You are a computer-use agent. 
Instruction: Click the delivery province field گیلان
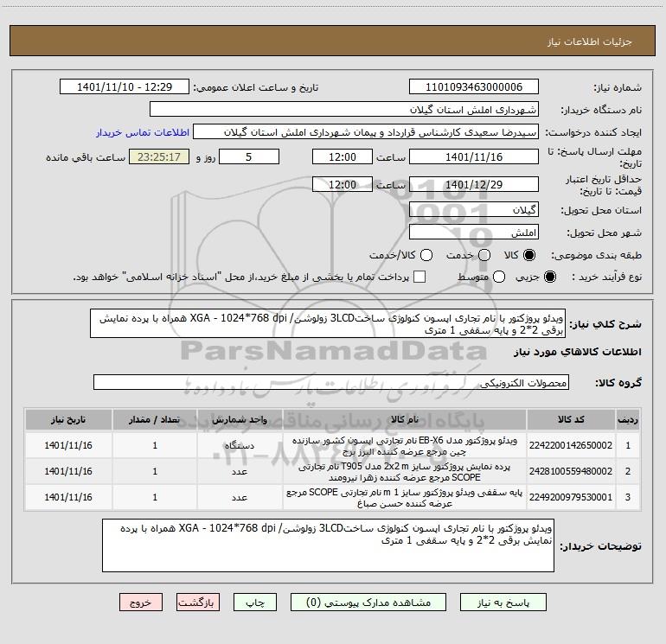(x=474, y=209)
